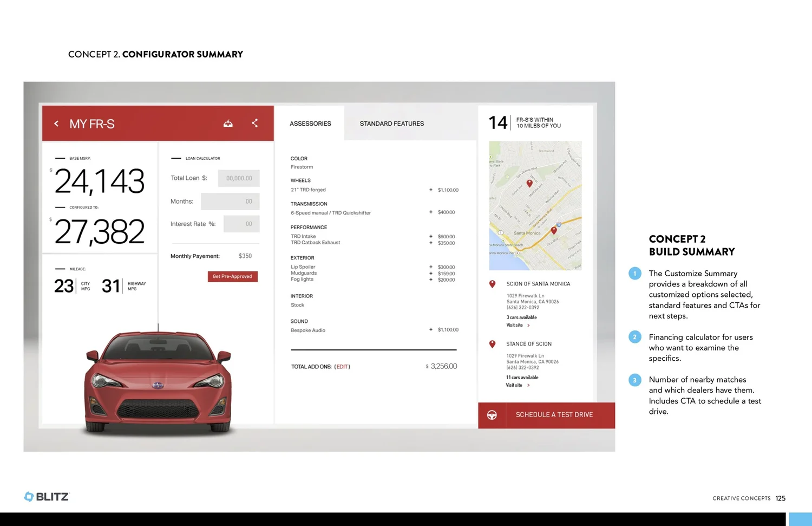Click TRD Catback Exhaust option
Viewport: 812px width, 526px height.
[x=316, y=243]
